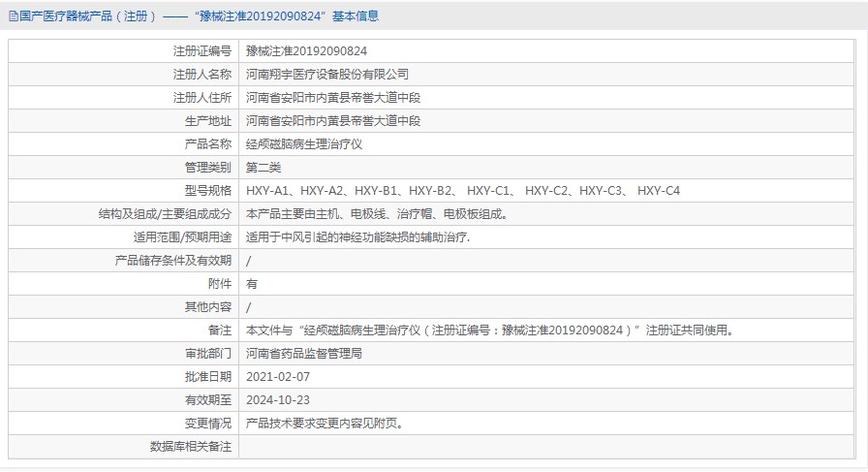The image size is (868, 472).
Task: Select the approval date 2021-02-07
Action: pos(278,377)
